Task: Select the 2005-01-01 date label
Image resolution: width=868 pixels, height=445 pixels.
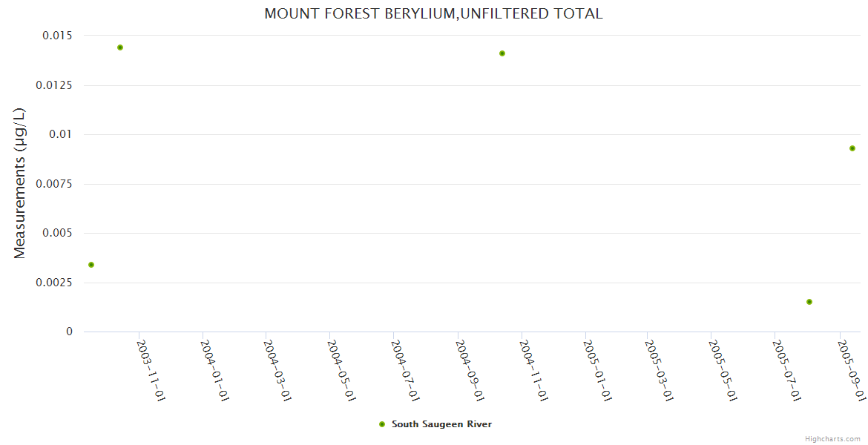Action: (597, 369)
